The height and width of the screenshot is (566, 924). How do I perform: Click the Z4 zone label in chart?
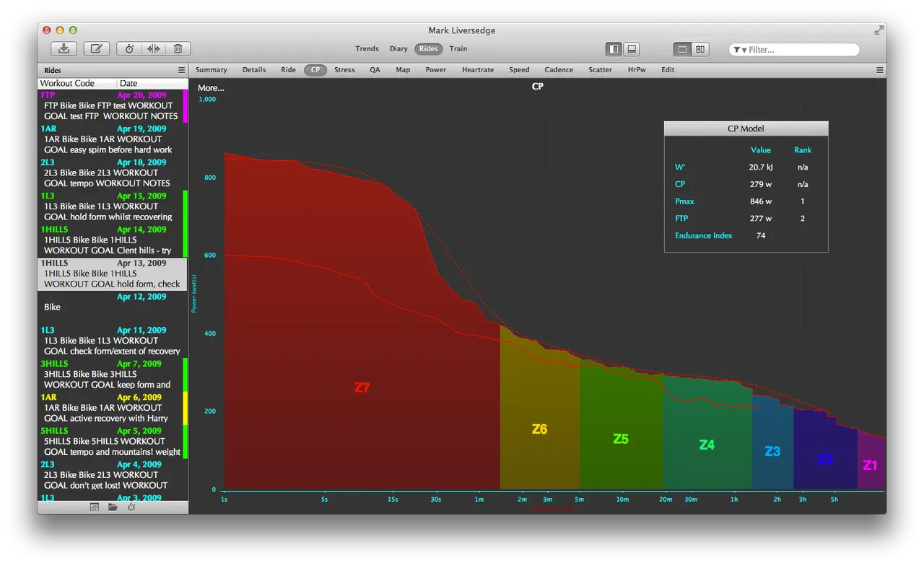coord(707,445)
